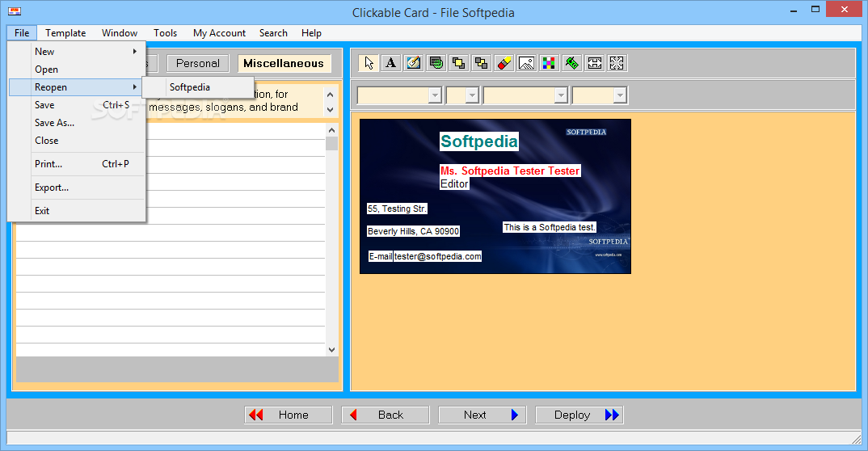Screen dimensions: 868x451
Task: Click the field list scrollbar thumb
Action: [331, 143]
